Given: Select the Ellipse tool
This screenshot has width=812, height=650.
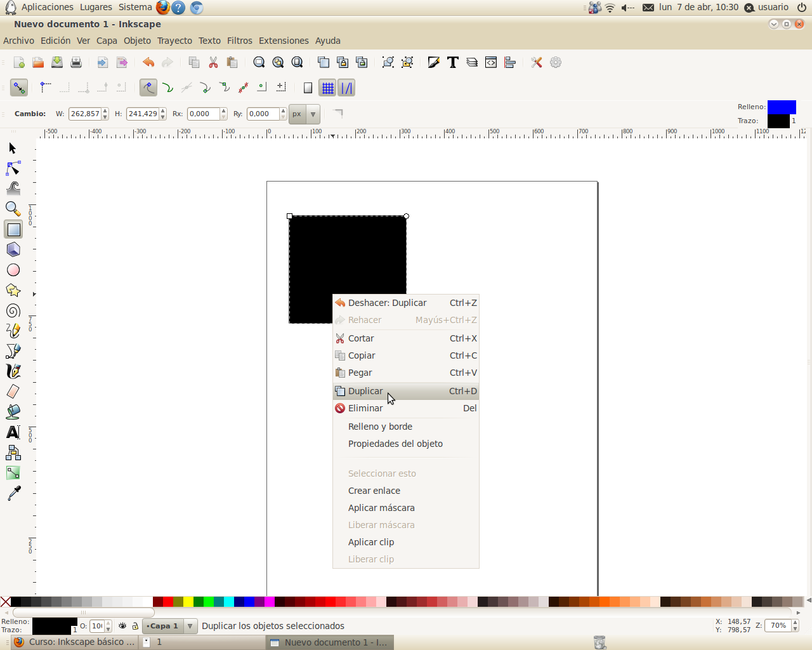Looking at the screenshot, I should (13, 270).
